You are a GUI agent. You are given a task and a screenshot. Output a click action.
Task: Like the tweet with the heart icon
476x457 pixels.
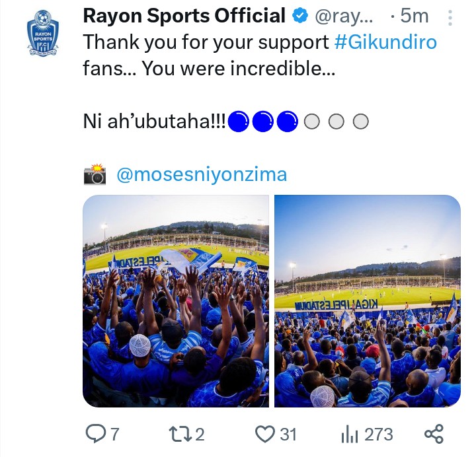pos(265,434)
